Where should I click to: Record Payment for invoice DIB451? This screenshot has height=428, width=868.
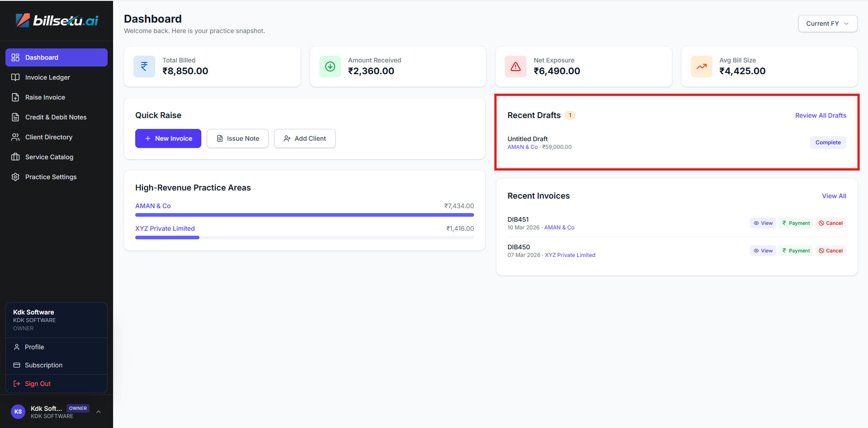[x=796, y=223]
